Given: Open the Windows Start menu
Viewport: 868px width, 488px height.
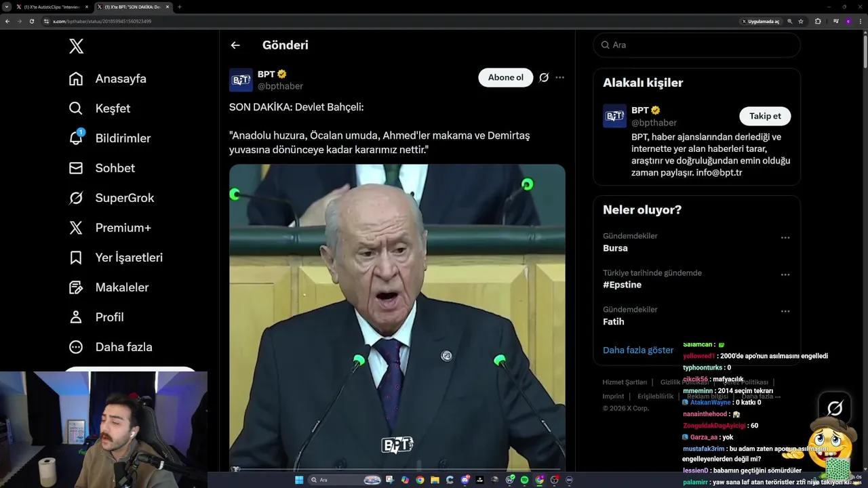Looking at the screenshot, I should click(299, 480).
